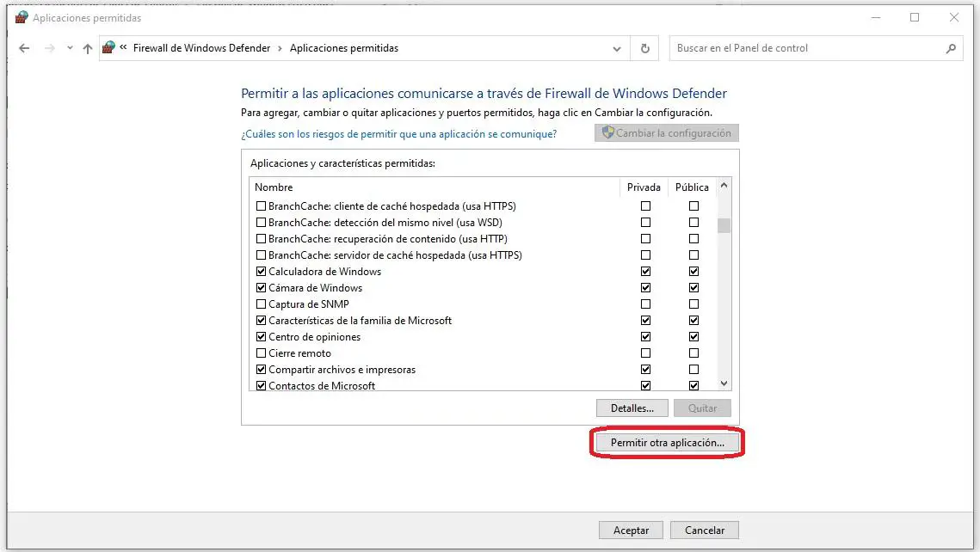Refresh the Aplicaciones permitidas page
Viewport: 980px width, 552px height.
(x=645, y=48)
